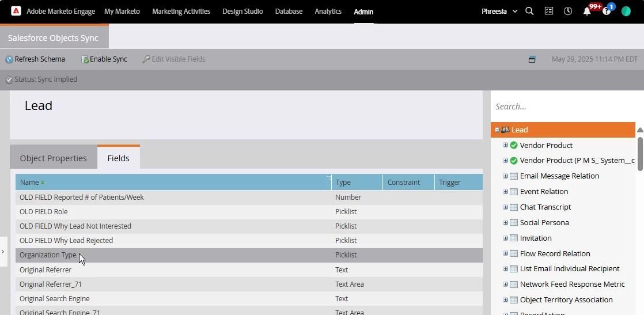Sort by Name column header
644x315 pixels.
point(173,183)
